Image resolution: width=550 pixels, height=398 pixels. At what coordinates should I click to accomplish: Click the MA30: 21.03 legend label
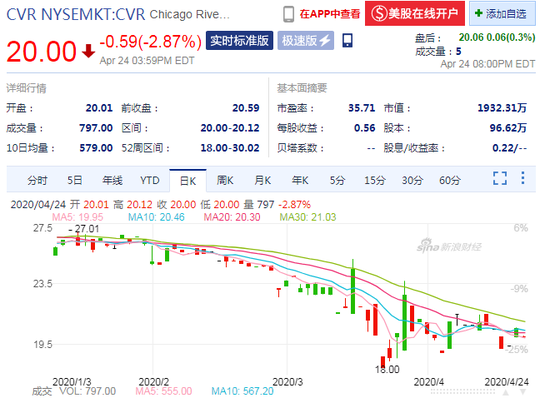click(x=308, y=217)
